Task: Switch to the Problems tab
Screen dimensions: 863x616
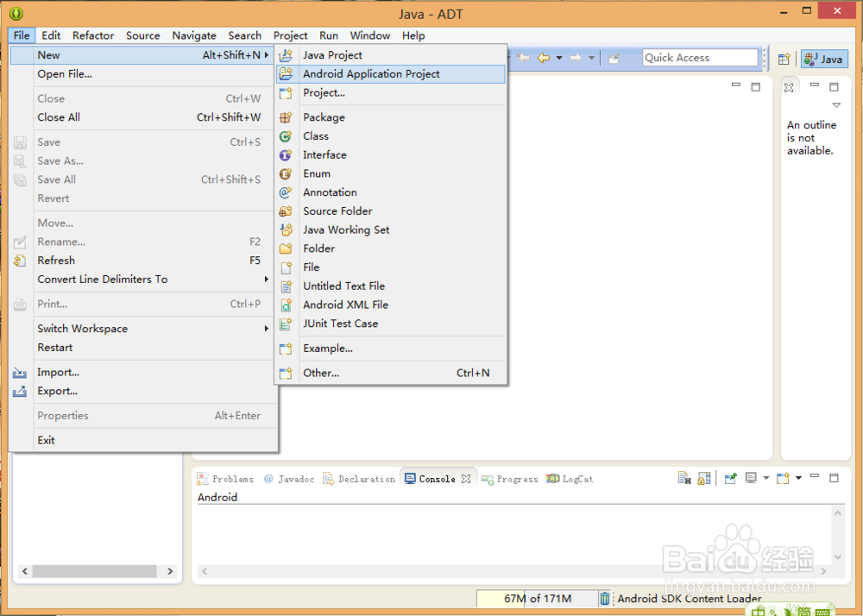Action: click(x=225, y=479)
